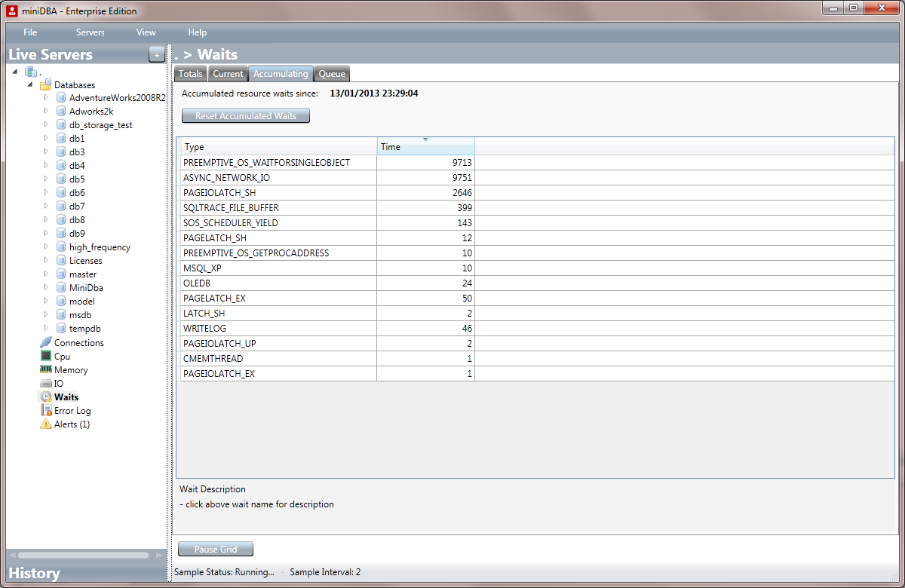This screenshot has width=905, height=588.
Task: Select the PAGEIOLATCH_SH wait type
Action: (219, 193)
